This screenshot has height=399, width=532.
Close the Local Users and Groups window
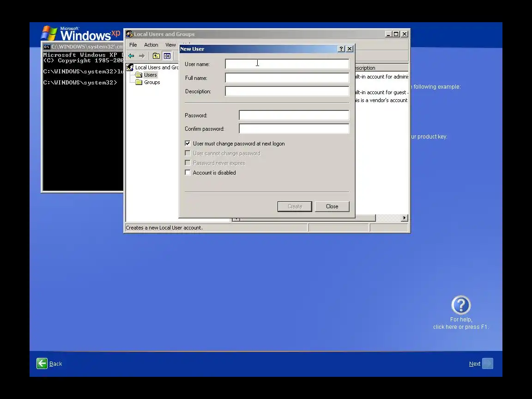pos(405,34)
